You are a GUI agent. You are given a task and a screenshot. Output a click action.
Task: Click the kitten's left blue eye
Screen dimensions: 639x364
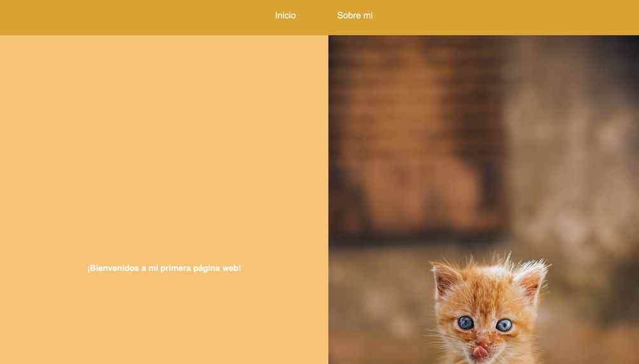(466, 323)
